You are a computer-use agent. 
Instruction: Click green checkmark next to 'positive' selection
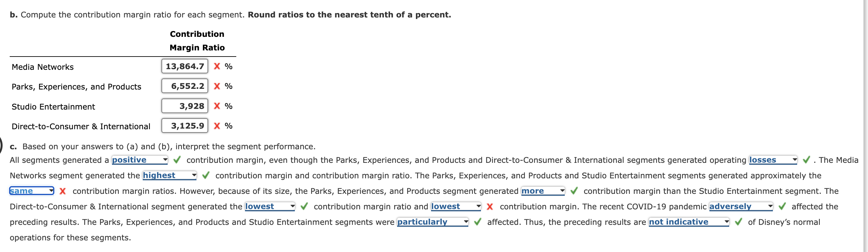(x=177, y=160)
